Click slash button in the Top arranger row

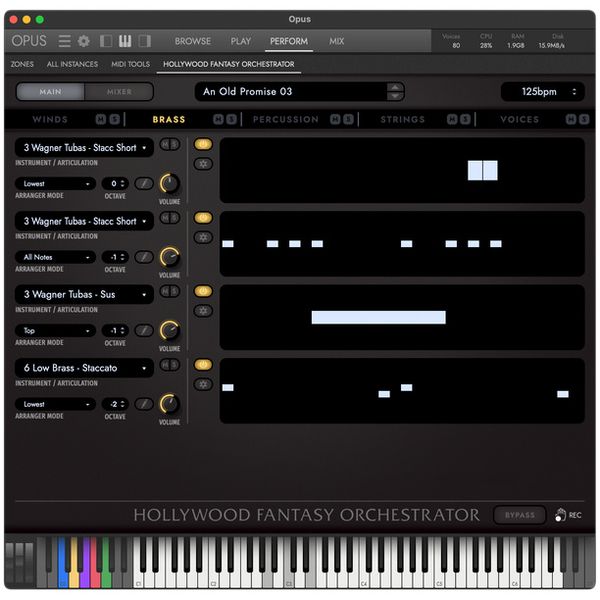coord(144,331)
